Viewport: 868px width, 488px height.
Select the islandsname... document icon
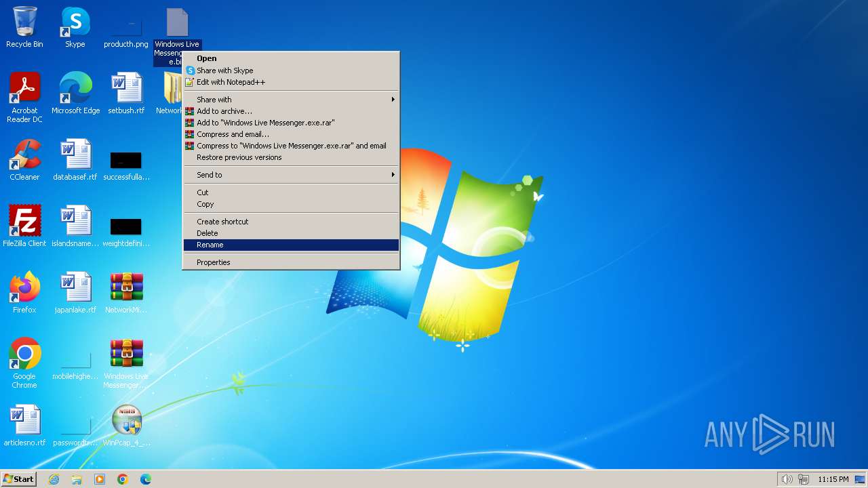(75, 226)
